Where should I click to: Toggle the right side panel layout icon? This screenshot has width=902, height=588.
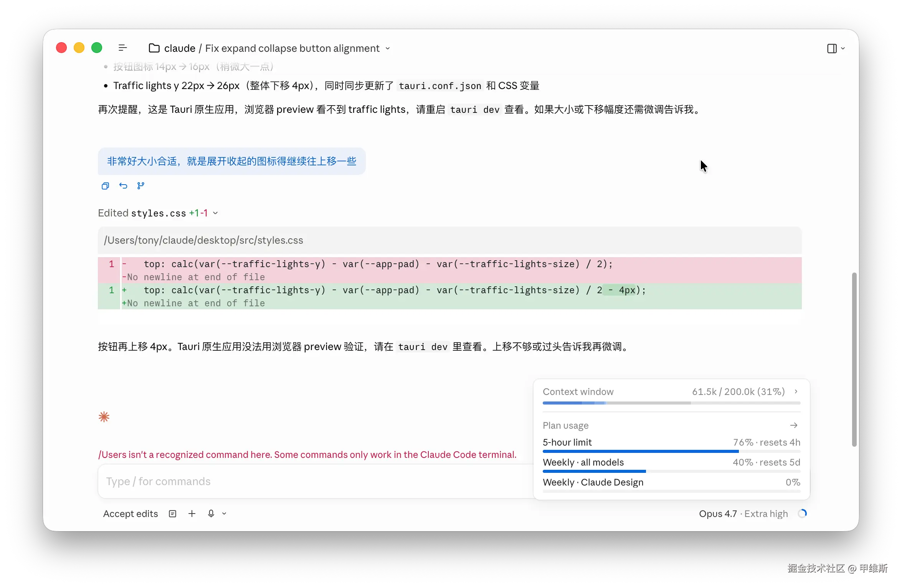(x=832, y=48)
